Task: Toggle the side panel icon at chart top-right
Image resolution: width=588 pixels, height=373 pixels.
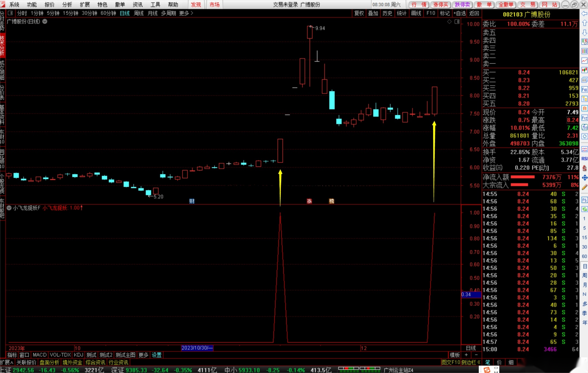Action: 457,21
